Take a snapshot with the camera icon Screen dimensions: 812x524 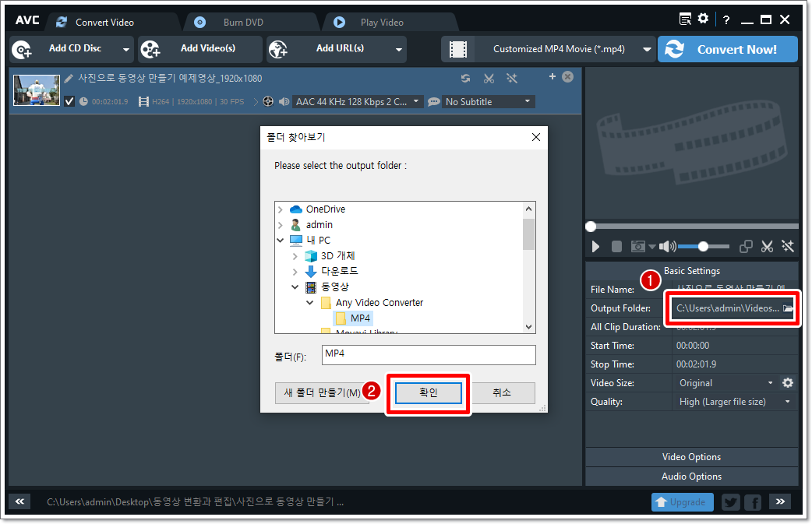coord(637,247)
